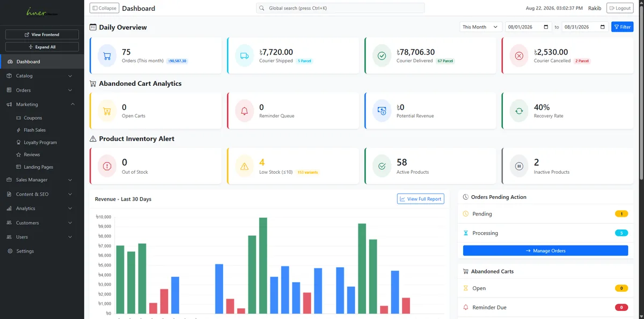Click the Reminder Queue bell icon
Image resolution: width=644 pixels, height=319 pixels.
click(x=245, y=111)
